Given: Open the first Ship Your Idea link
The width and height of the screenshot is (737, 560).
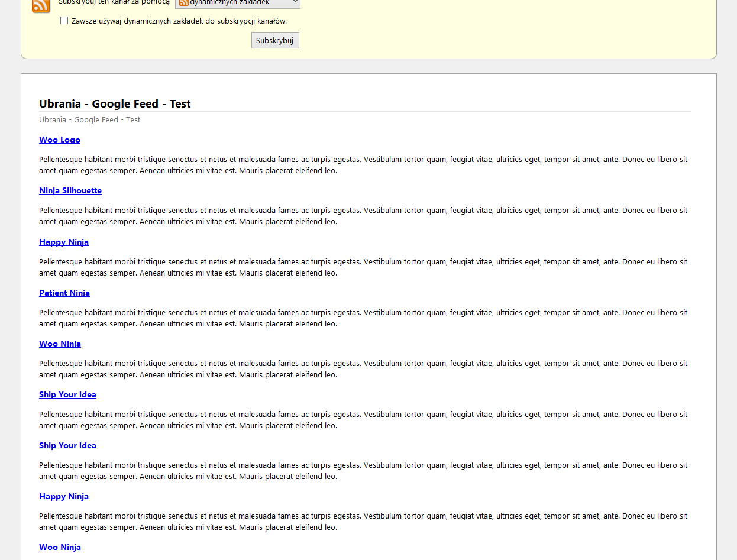Looking at the screenshot, I should 67,394.
